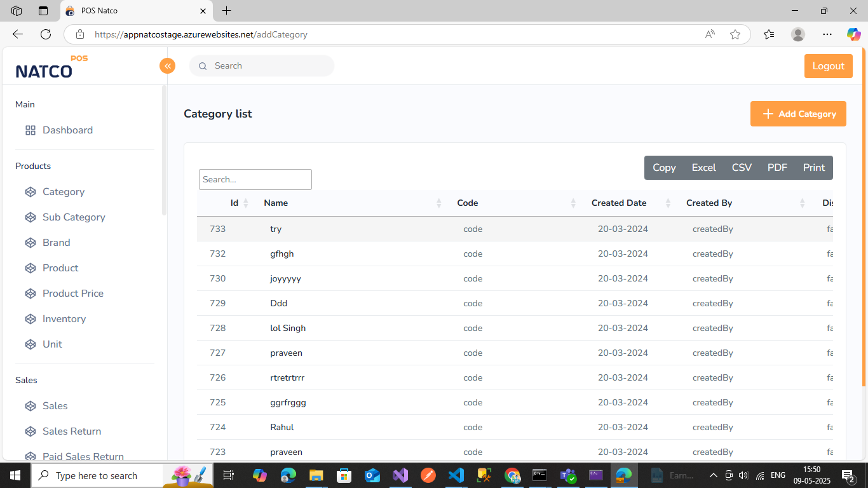Click the cube icon next to Sales Return

(x=30, y=431)
